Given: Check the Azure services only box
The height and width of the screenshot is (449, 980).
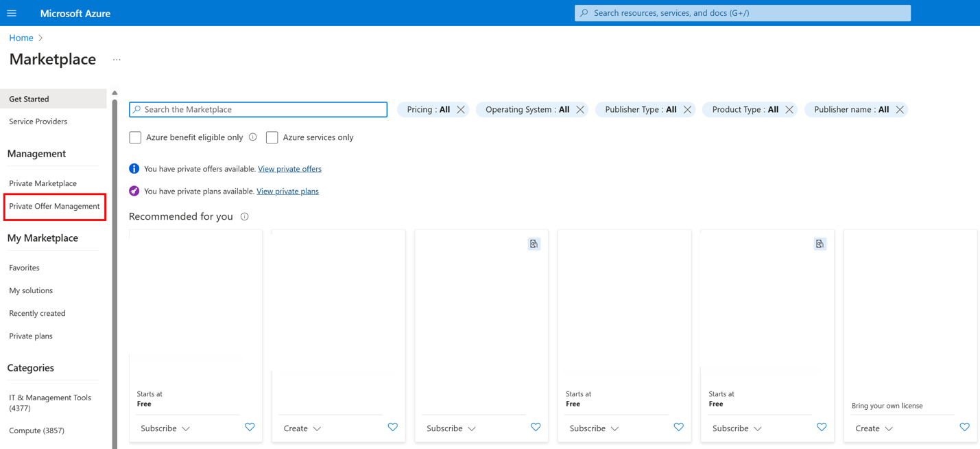Looking at the screenshot, I should [x=272, y=137].
